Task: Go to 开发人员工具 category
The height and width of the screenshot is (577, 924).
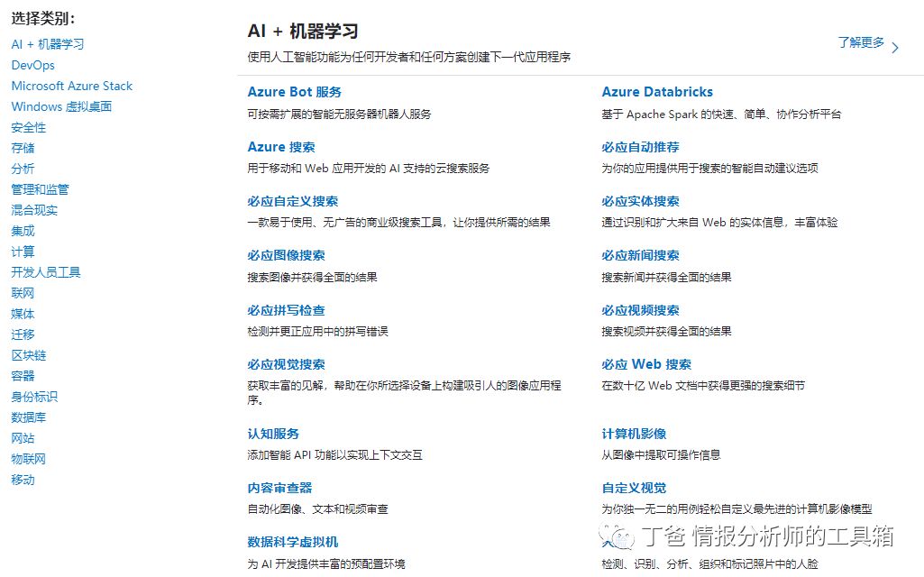Action: pyautogui.click(x=46, y=272)
